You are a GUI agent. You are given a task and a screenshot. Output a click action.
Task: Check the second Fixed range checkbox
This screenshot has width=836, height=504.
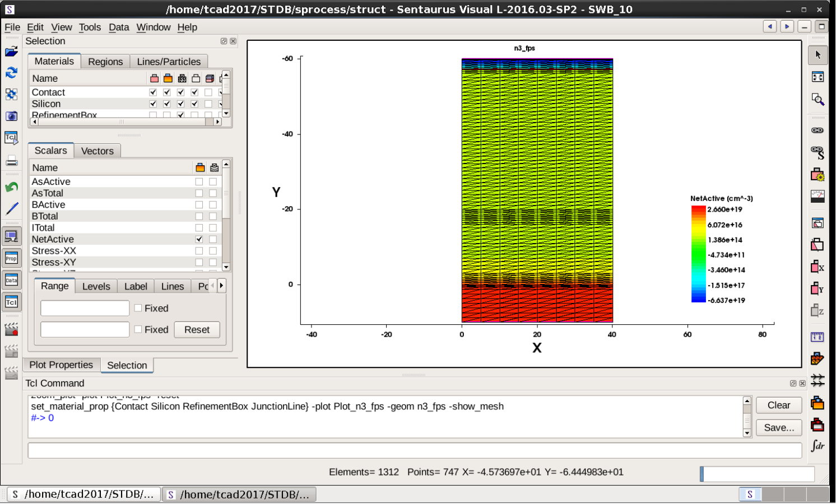138,329
